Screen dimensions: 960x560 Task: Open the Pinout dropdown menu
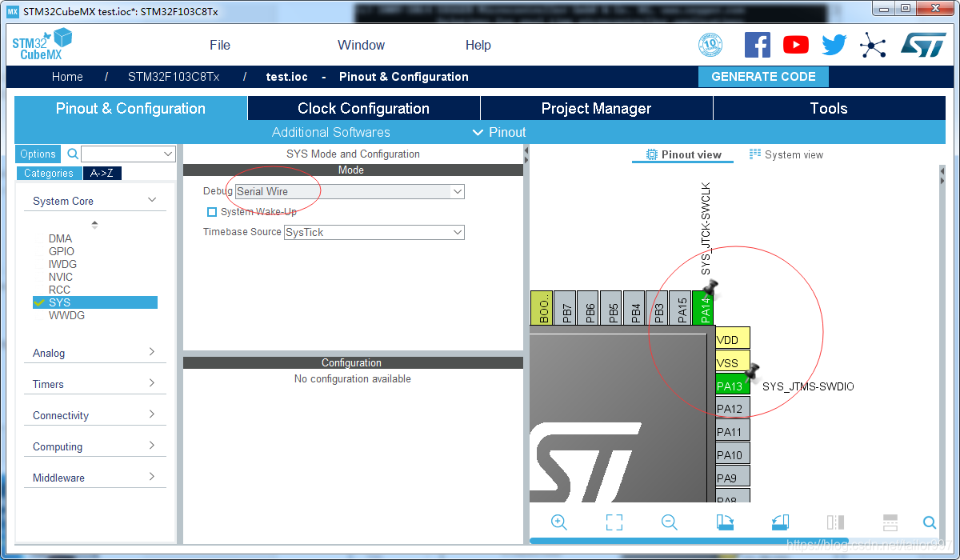point(499,132)
